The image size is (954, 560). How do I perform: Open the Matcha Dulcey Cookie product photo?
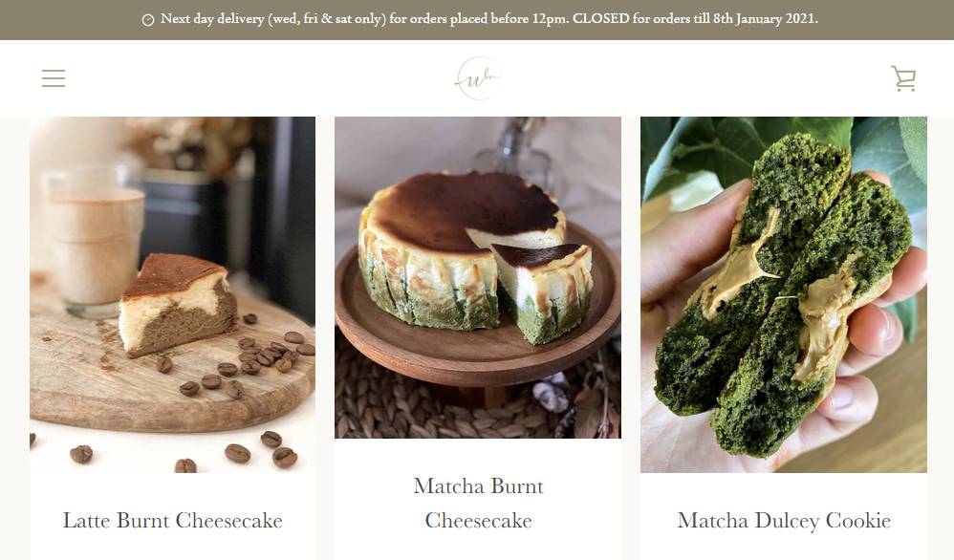pyautogui.click(x=784, y=295)
